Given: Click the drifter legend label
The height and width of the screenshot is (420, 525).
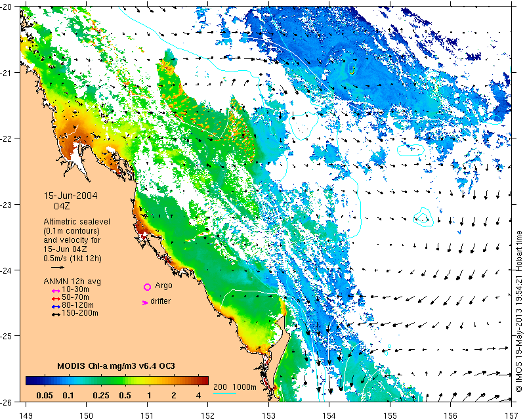Looking at the screenshot, I should click(160, 301).
